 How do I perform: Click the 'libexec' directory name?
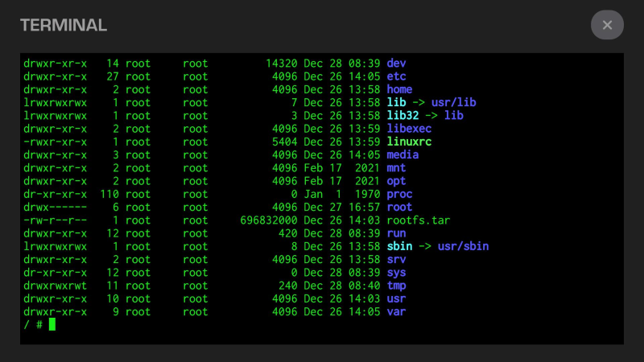(409, 129)
